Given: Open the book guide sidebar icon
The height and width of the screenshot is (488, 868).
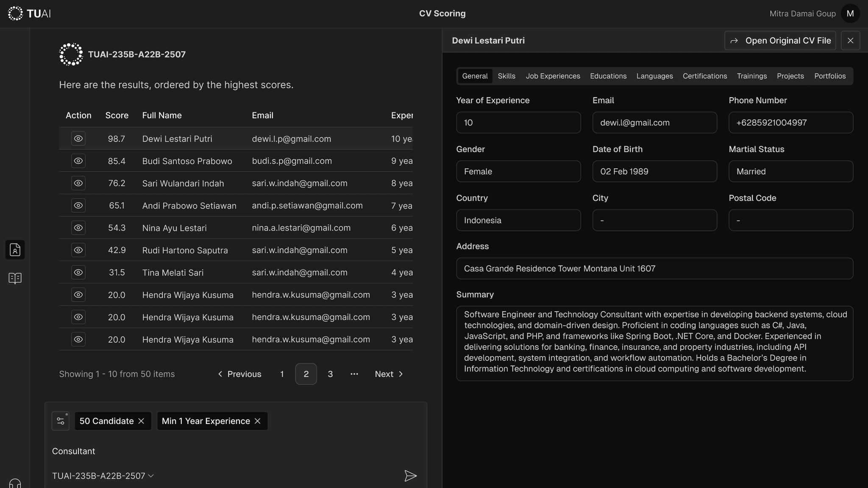Looking at the screenshot, I should 15,278.
